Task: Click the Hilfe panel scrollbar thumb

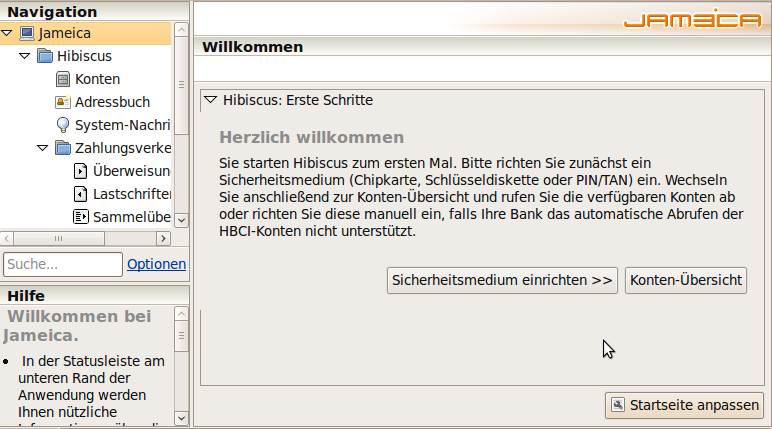Action: coord(181,336)
